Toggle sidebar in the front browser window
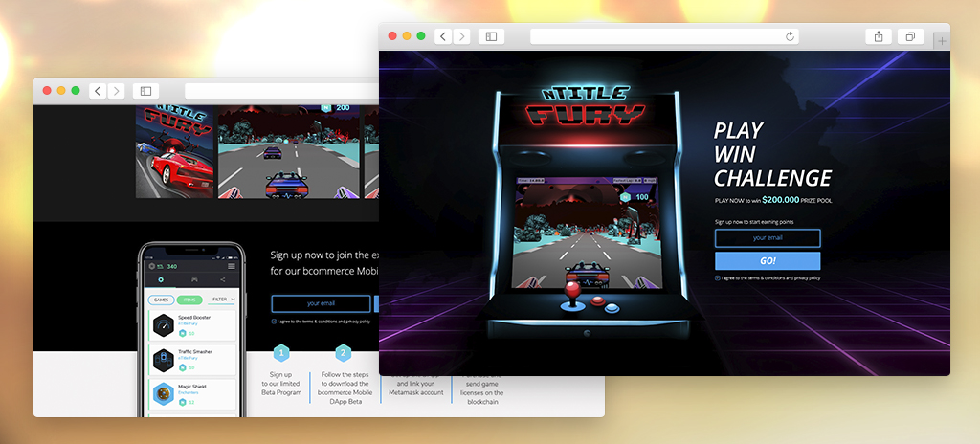Screen dimensions: 980x444 [x=491, y=36]
